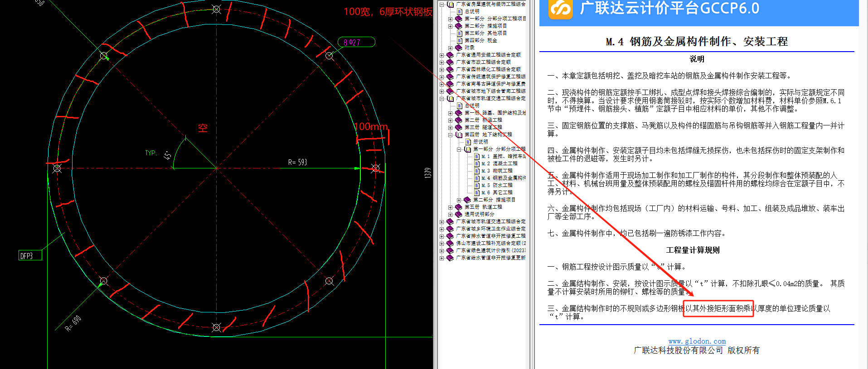Click book icon of 广东省传统建筑保护修复工程
Image resolution: width=868 pixels, height=369 pixels.
click(450, 77)
